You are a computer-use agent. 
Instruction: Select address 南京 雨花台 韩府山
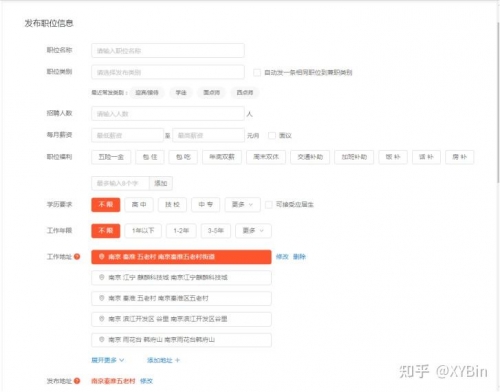tap(181, 339)
